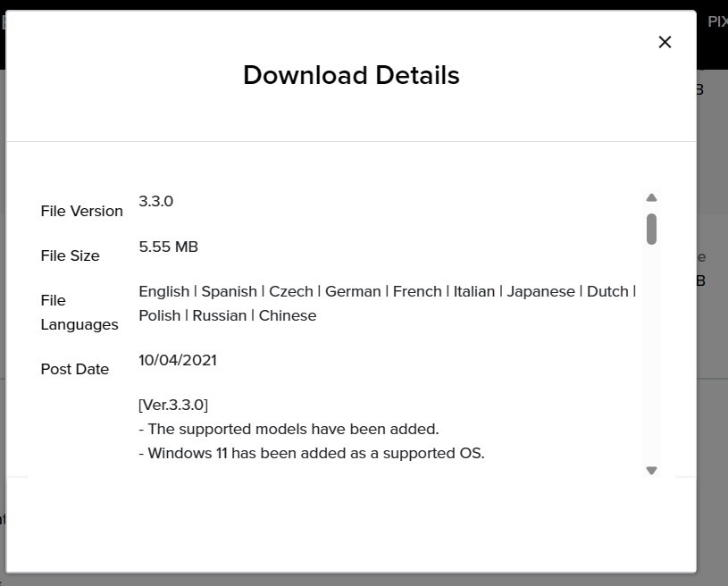Click the supported models release note line

pos(289,429)
